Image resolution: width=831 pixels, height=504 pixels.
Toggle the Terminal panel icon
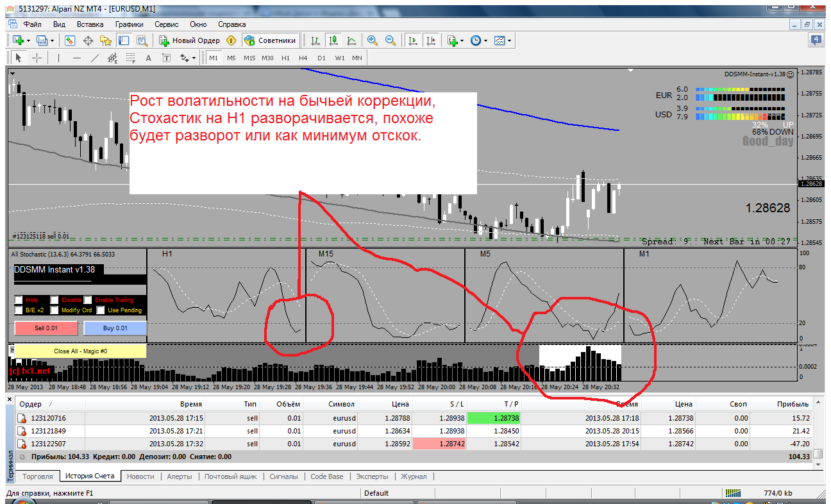124,40
